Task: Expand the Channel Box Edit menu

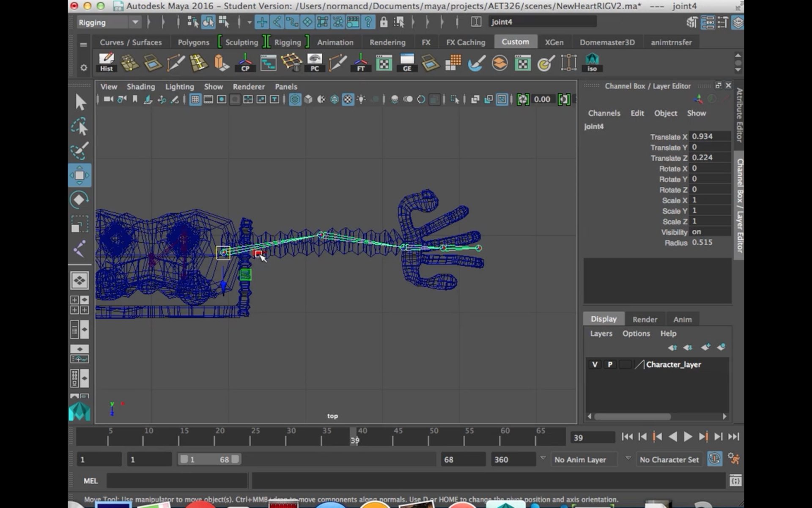Action: pyautogui.click(x=637, y=113)
